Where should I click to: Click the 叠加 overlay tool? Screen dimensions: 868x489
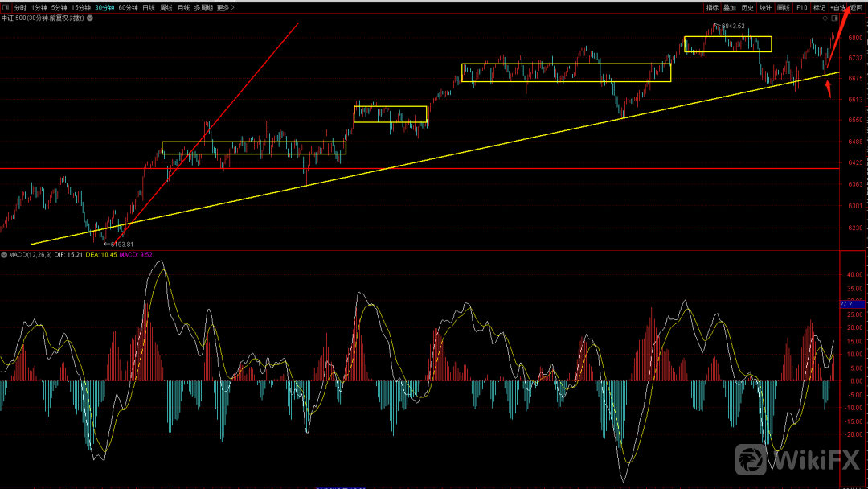(730, 7)
